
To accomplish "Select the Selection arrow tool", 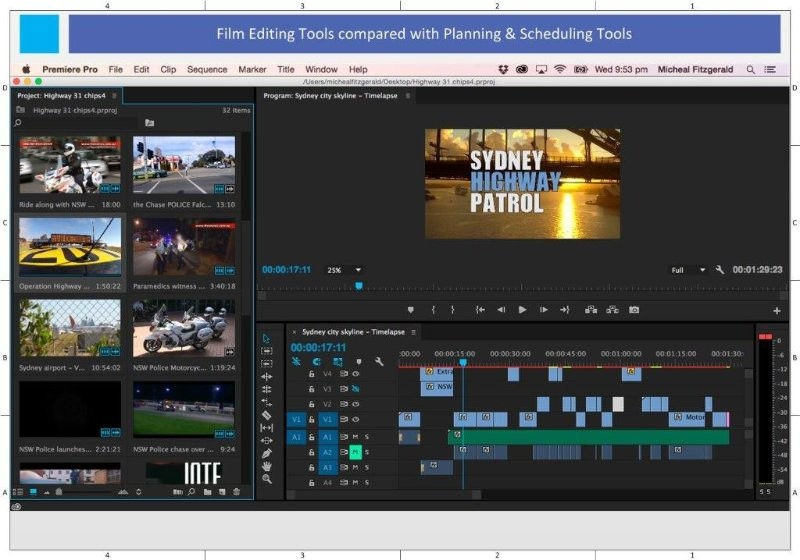I will [266, 339].
